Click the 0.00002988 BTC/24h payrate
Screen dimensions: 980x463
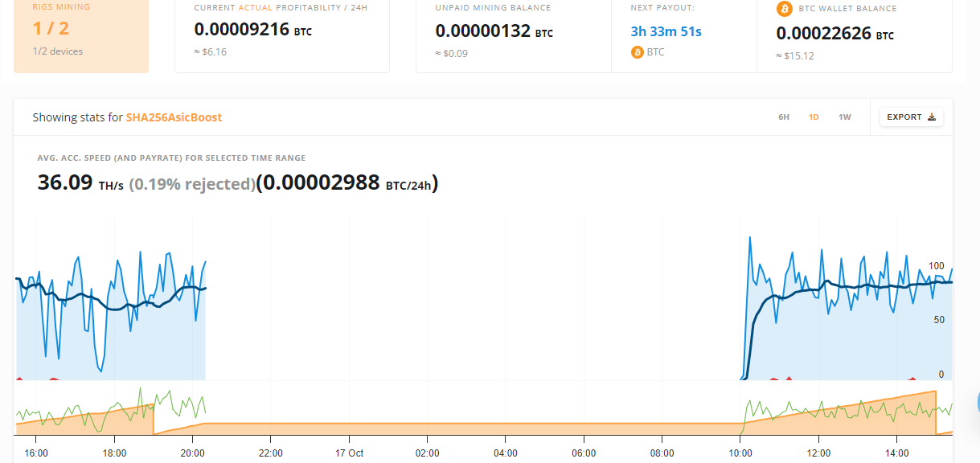tap(346, 183)
